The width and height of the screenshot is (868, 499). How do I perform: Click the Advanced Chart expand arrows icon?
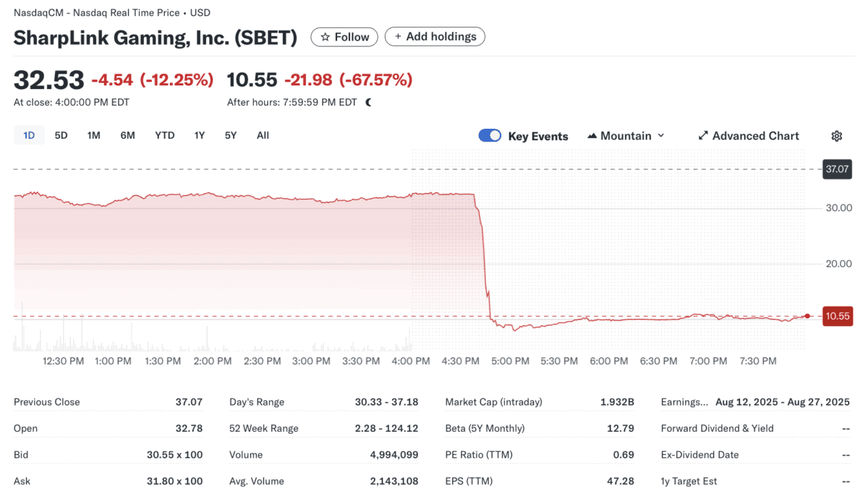click(702, 136)
